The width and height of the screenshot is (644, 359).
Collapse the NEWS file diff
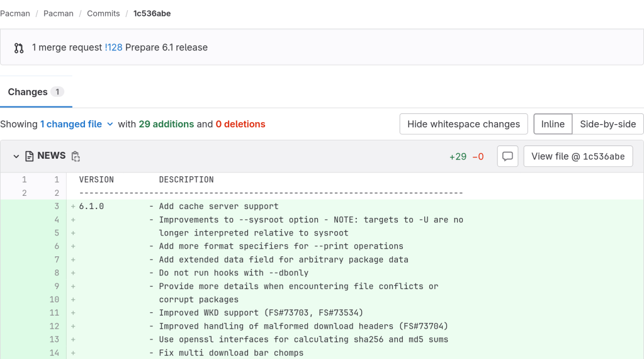[16, 156]
